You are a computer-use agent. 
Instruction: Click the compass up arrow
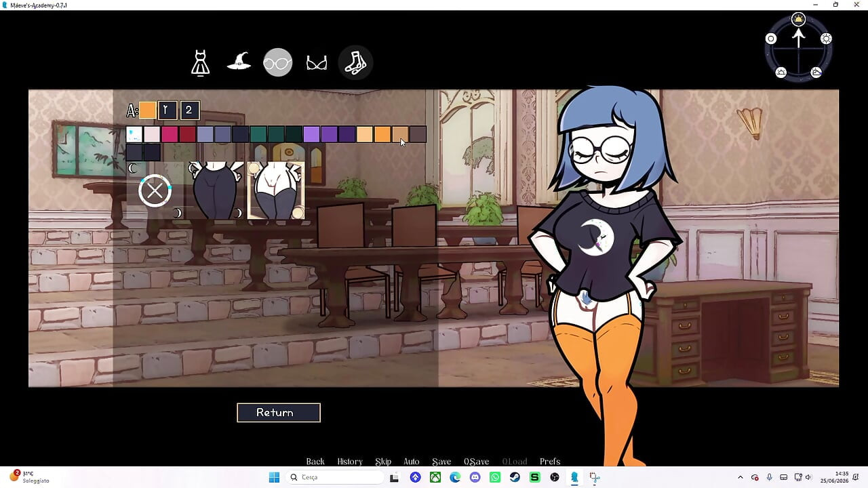pos(799,37)
